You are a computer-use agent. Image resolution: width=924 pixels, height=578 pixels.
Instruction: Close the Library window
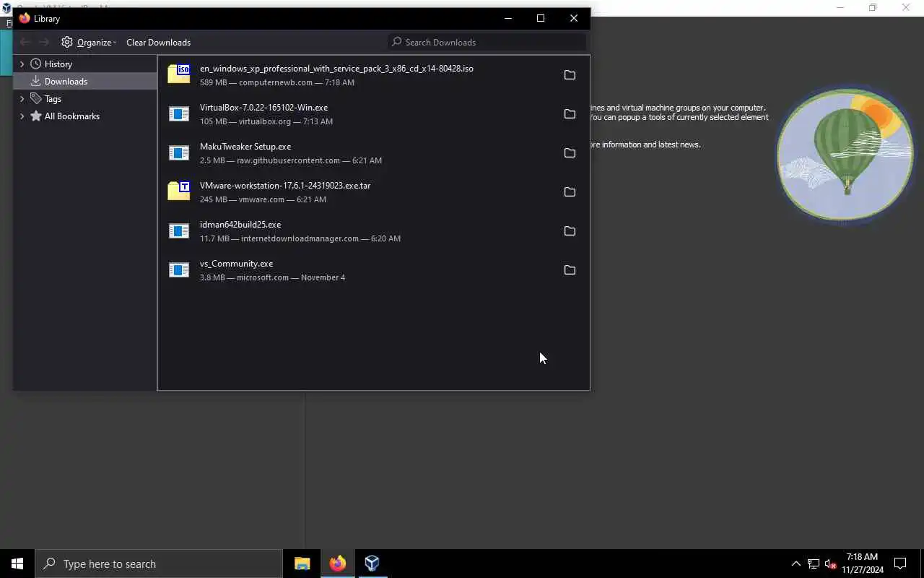click(574, 18)
